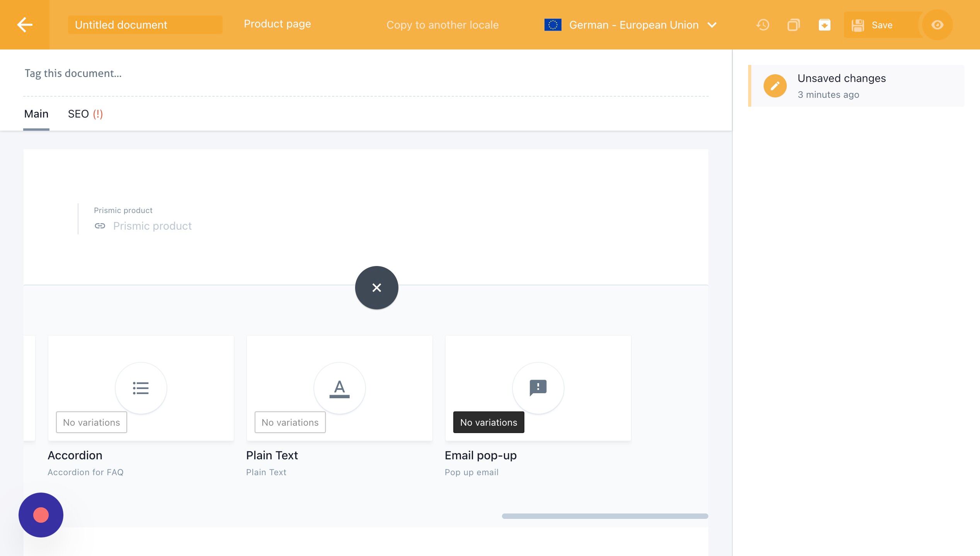Screen dimensions: 980x556
Task: Click the Tag this document field
Action: pos(366,73)
